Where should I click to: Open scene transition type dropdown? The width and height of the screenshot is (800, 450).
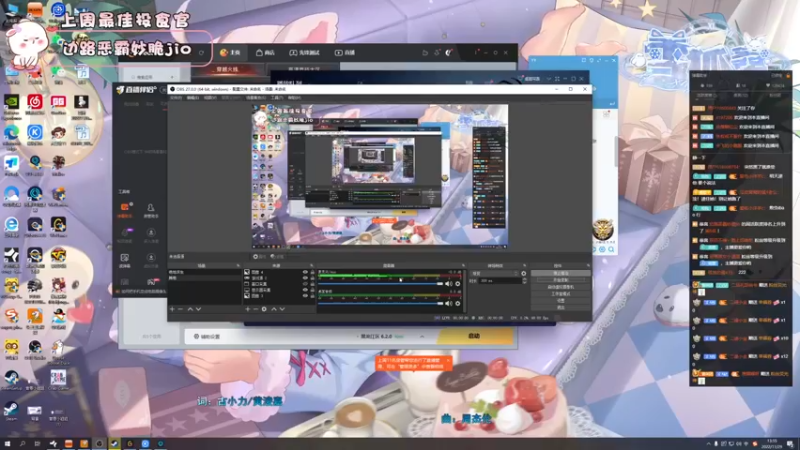click(494, 273)
